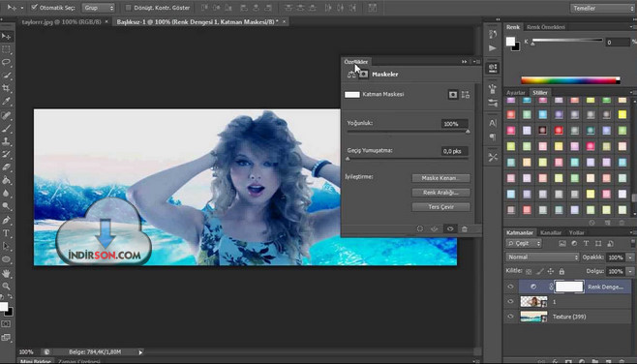This screenshot has height=364, width=637.
Task: Open the Paragraph panel dock icon
Action: click(x=493, y=136)
